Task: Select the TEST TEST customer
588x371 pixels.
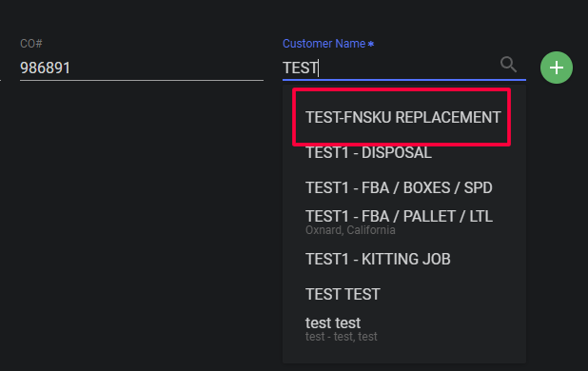Action: 404,294
